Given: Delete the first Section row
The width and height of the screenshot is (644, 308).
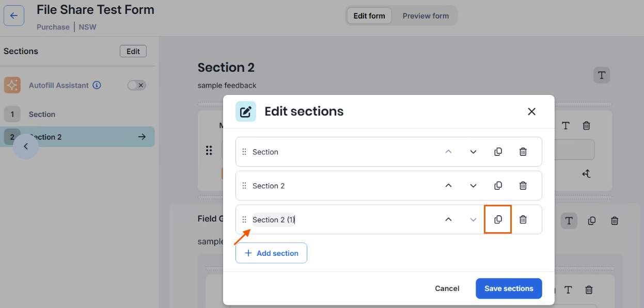Looking at the screenshot, I should click(x=523, y=152).
